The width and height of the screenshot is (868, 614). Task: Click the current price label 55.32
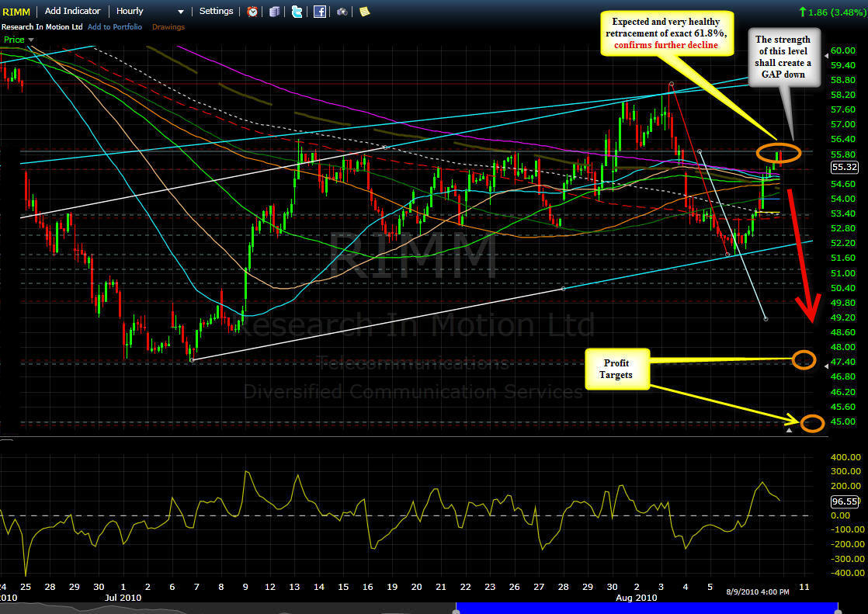pos(845,167)
